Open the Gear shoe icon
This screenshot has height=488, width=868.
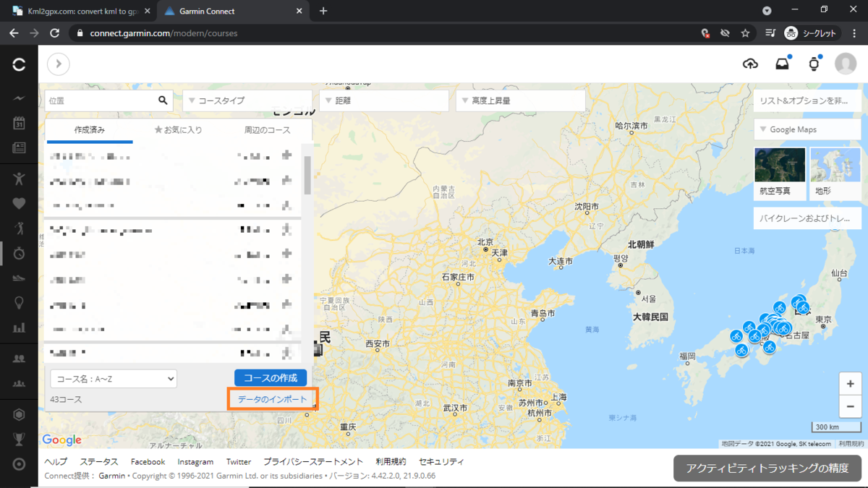coord(20,278)
